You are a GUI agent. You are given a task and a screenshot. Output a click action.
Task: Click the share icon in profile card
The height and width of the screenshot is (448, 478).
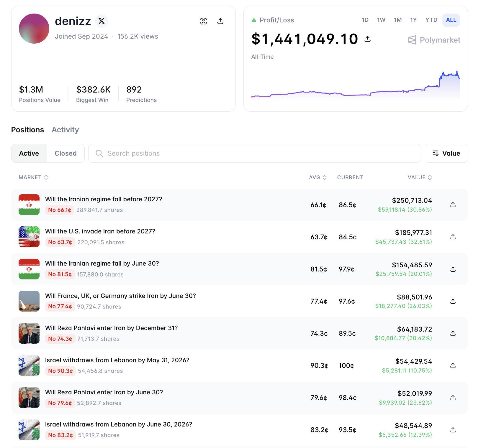pyautogui.click(x=220, y=21)
